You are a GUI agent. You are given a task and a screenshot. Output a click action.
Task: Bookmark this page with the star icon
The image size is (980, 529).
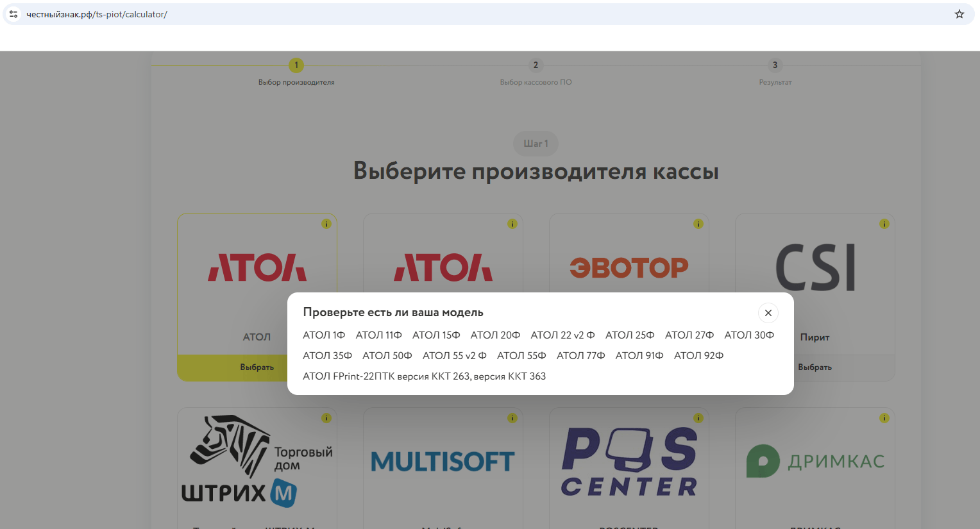[x=959, y=14]
